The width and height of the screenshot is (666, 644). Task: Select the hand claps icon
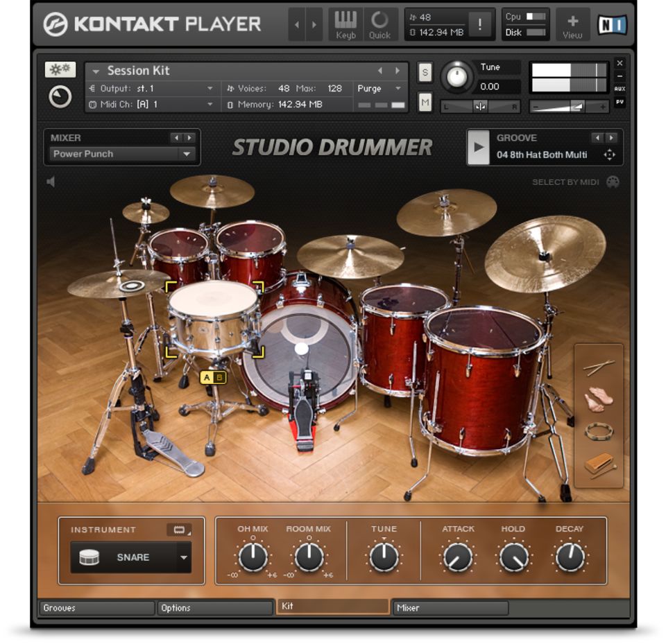pos(598,399)
